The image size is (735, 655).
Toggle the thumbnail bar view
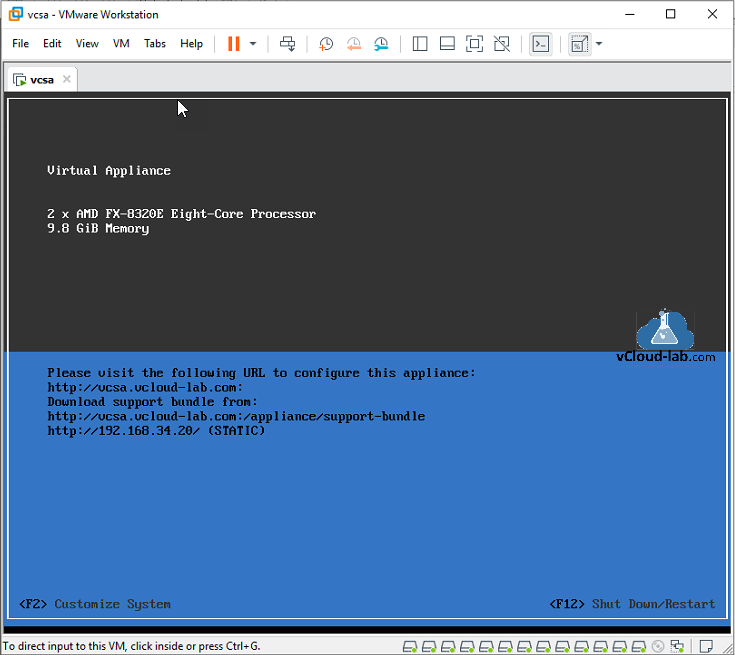pyautogui.click(x=447, y=44)
